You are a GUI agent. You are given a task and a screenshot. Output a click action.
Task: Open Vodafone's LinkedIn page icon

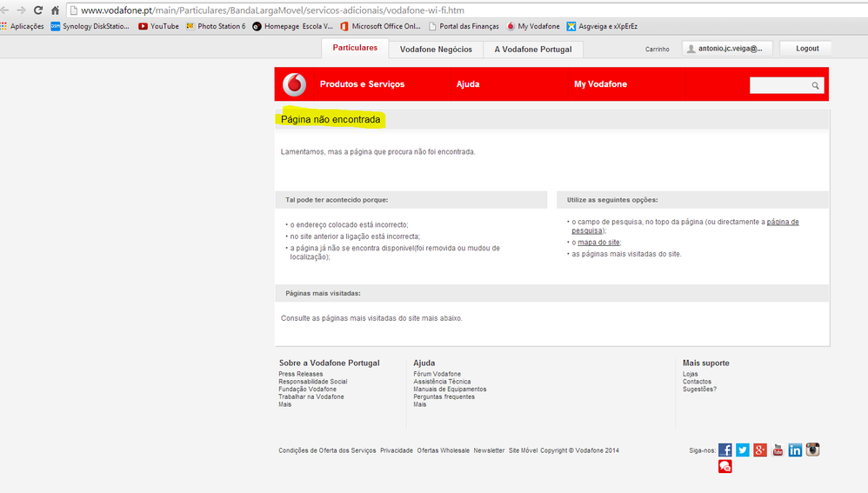click(795, 450)
